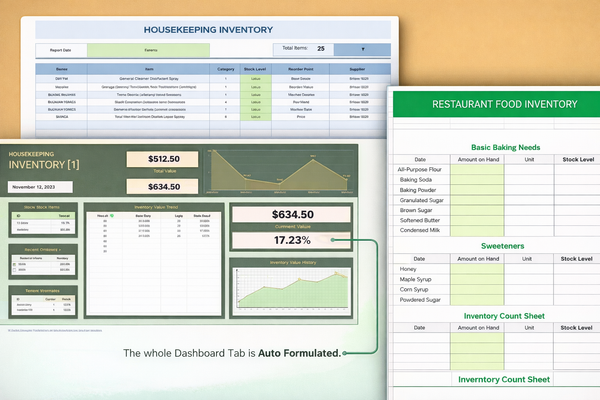Select the Supplier column header
Image resolution: width=600 pixels, height=400 pixels.
click(356, 69)
